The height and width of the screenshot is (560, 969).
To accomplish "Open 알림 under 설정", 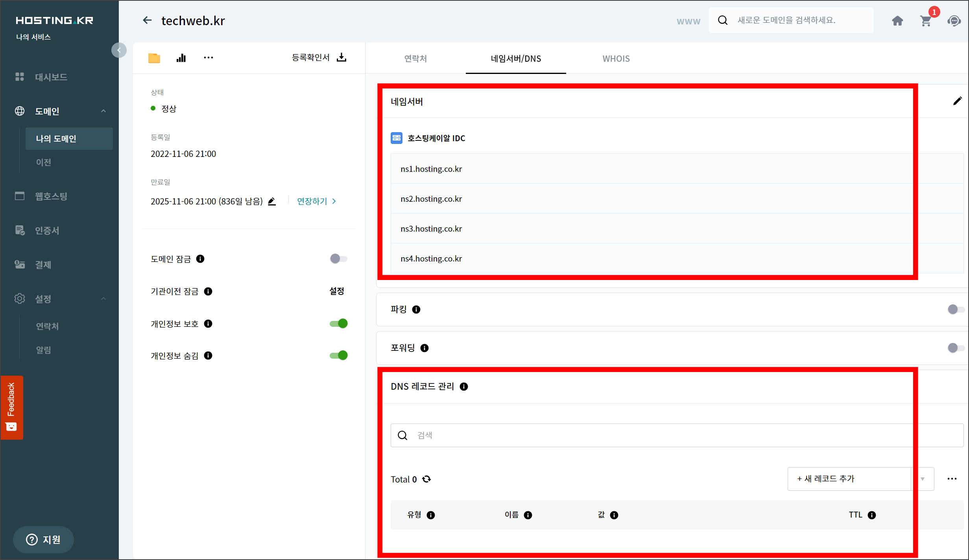I will coord(44,350).
